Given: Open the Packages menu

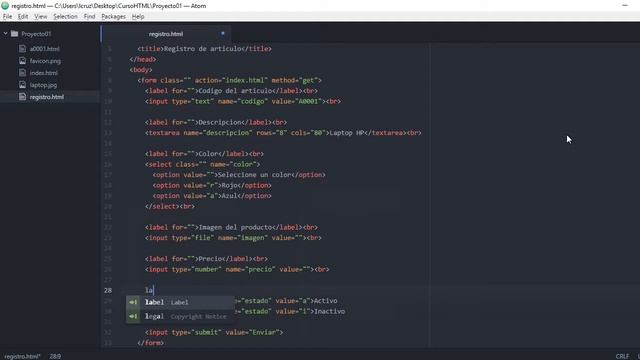Looking at the screenshot, I should tap(113, 17).
